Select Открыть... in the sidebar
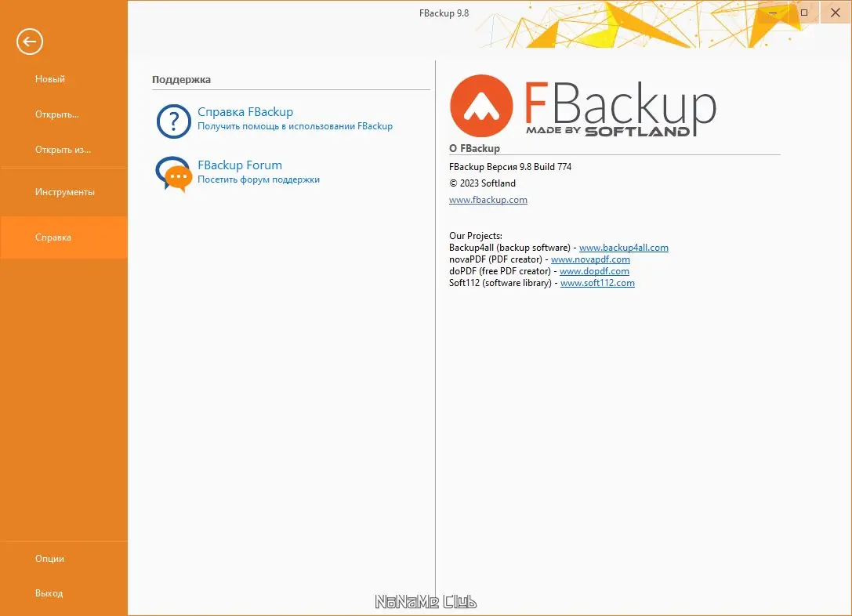This screenshot has width=852, height=616. coord(57,114)
